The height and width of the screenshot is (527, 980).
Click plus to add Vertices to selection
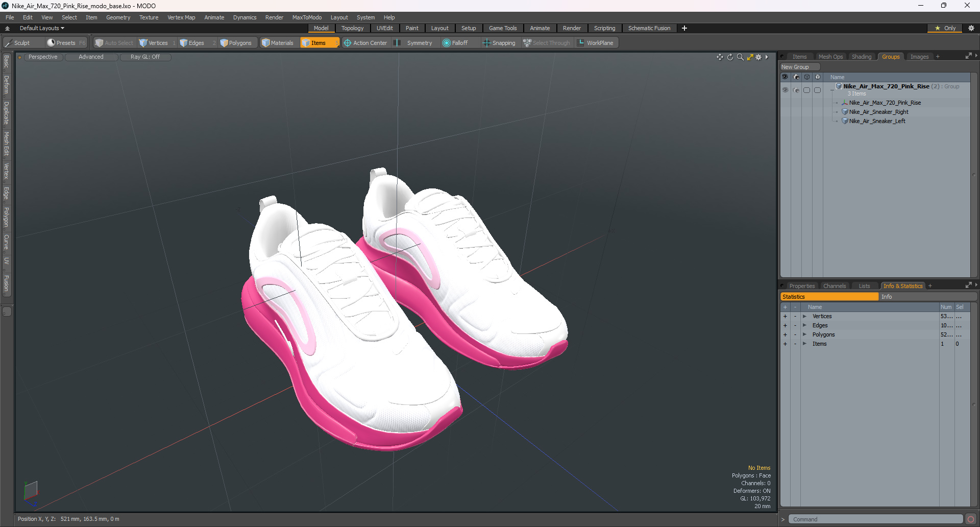point(785,316)
